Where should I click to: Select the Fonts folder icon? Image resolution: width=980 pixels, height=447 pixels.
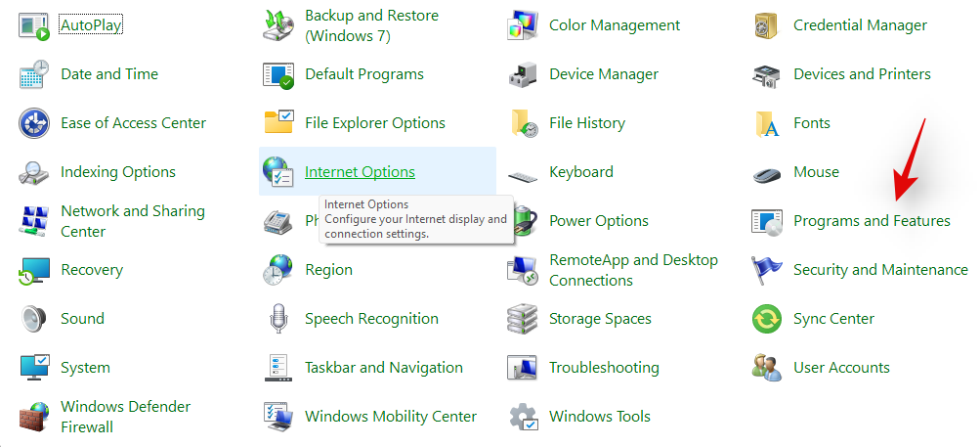coord(767,123)
